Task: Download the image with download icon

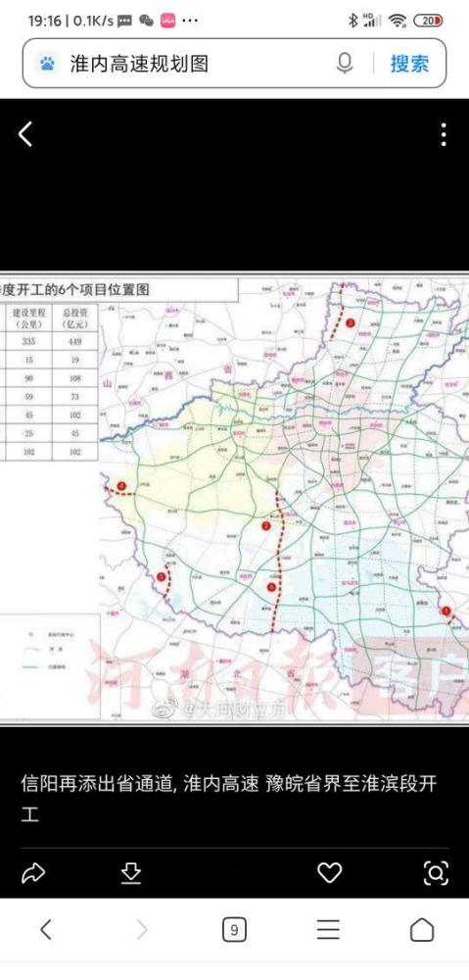Action: coord(130,873)
